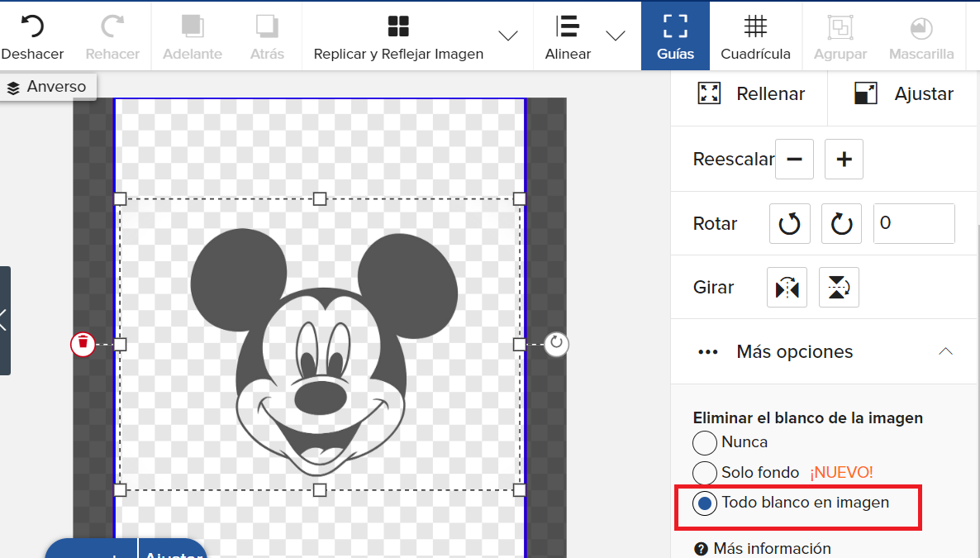Expand the collapsed left side panel arrow
980x558 pixels.
click(4, 320)
